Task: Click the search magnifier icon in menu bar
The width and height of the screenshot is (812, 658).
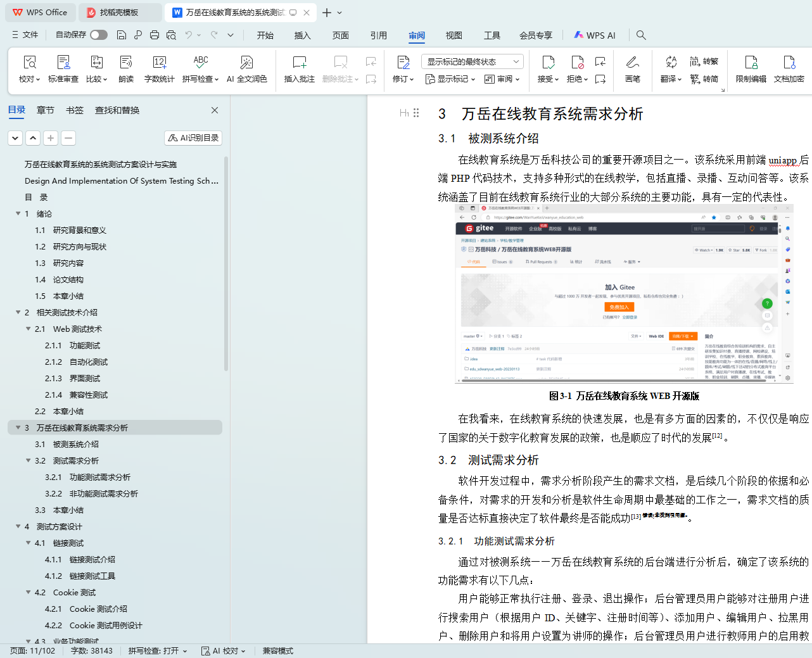Action: (641, 35)
